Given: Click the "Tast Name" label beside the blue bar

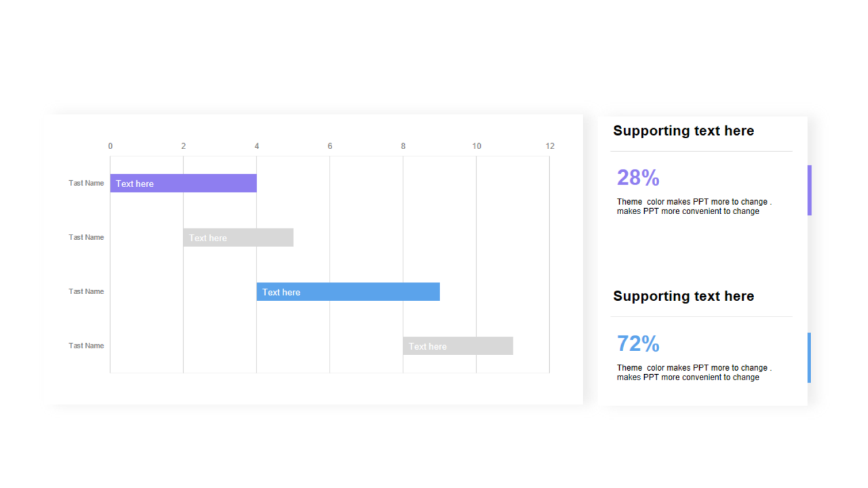Looking at the screenshot, I should pos(86,291).
